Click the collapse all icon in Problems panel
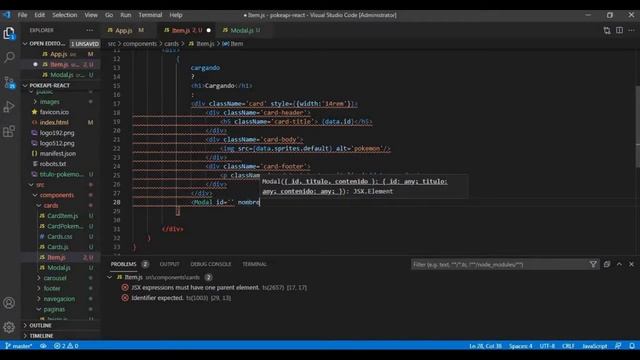This screenshot has height=360, width=640. [607, 264]
